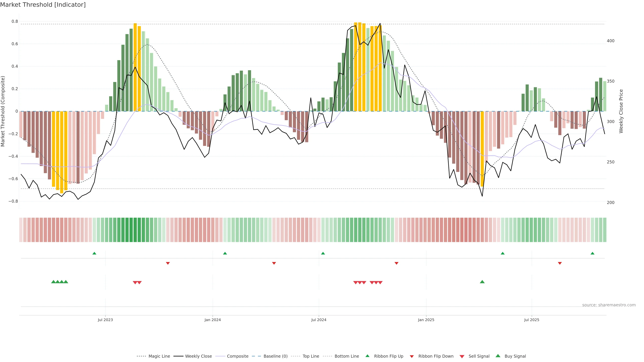The height and width of the screenshot is (362, 644).
Task: Click the Market Threshold [Indicator] chart title
Action: pyautogui.click(x=43, y=5)
